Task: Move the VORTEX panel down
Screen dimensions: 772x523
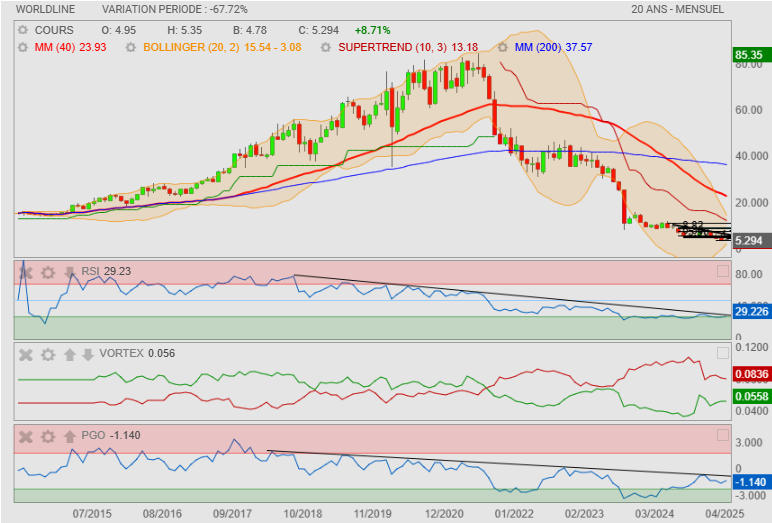Action: point(88,355)
